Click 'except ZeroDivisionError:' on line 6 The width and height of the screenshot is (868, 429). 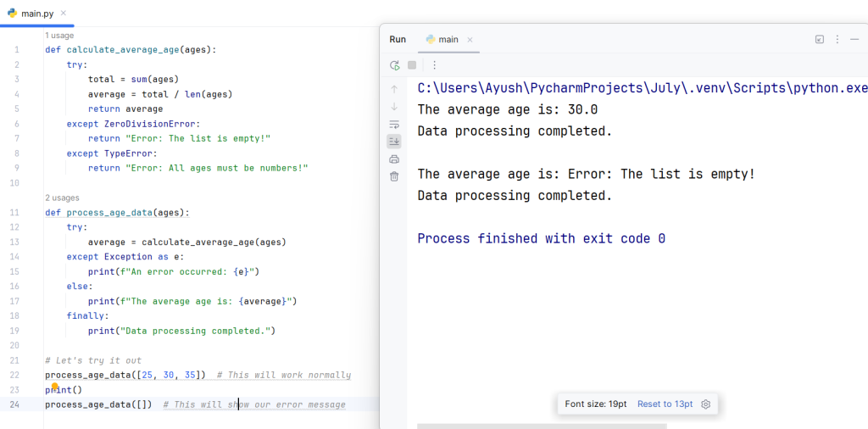click(133, 124)
